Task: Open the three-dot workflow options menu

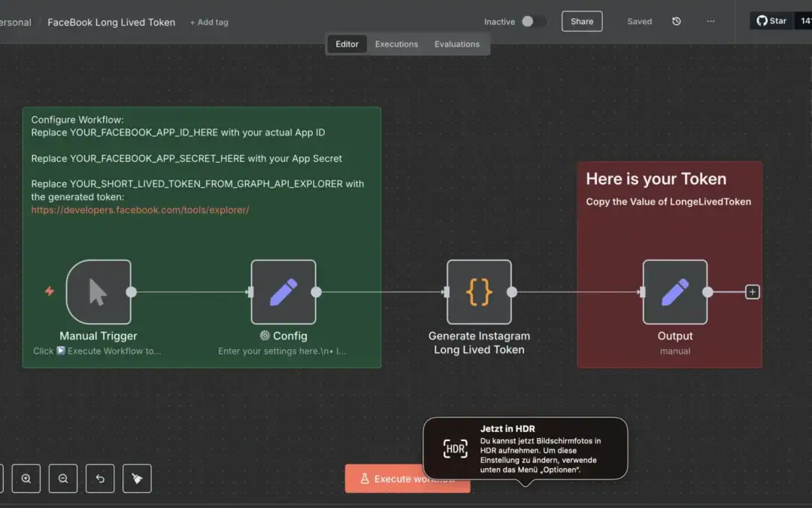Action: click(710, 21)
